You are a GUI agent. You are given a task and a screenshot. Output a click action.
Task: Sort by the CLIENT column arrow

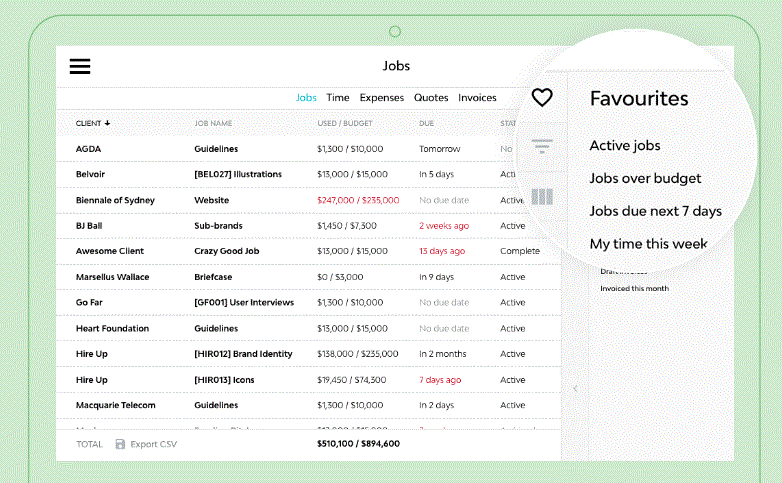point(107,123)
